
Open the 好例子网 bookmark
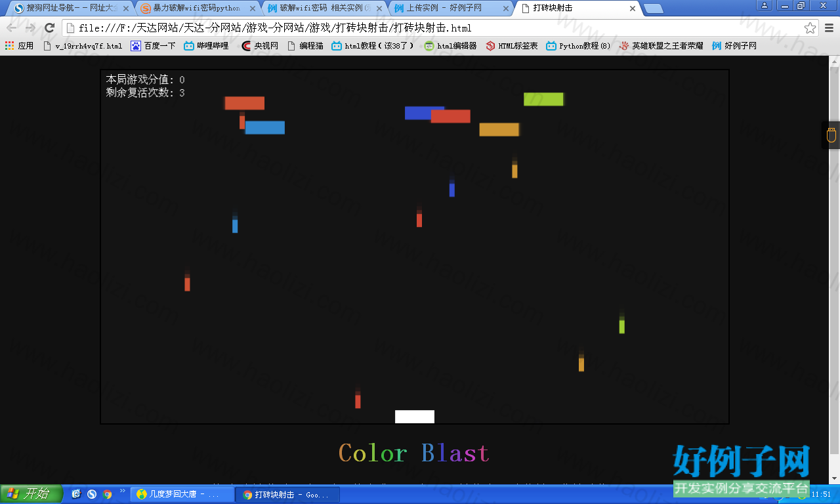point(734,46)
